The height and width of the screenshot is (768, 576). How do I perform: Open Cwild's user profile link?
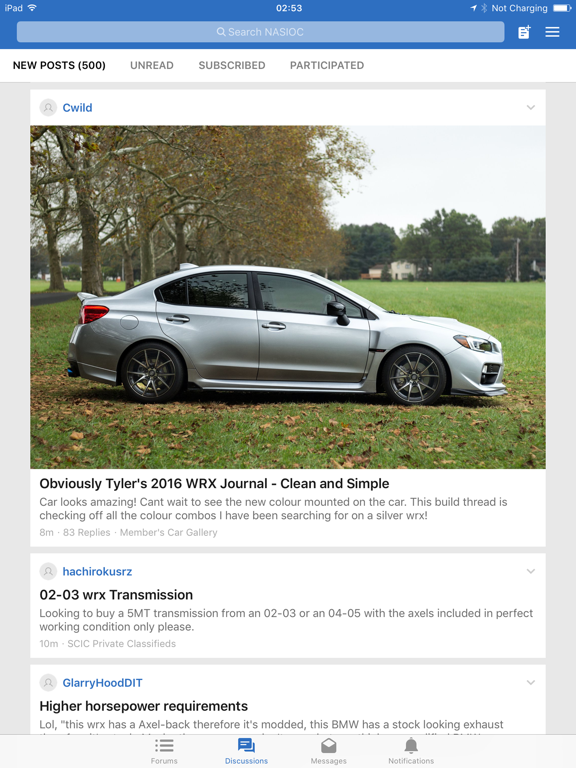pos(77,108)
